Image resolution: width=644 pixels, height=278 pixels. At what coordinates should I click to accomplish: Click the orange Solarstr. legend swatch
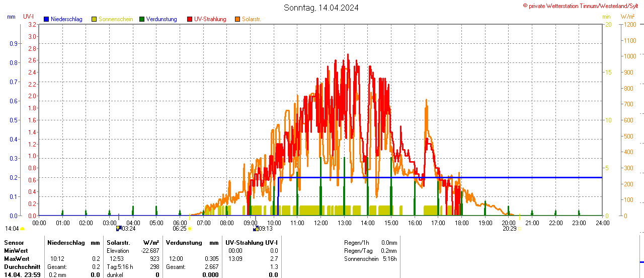click(x=237, y=19)
